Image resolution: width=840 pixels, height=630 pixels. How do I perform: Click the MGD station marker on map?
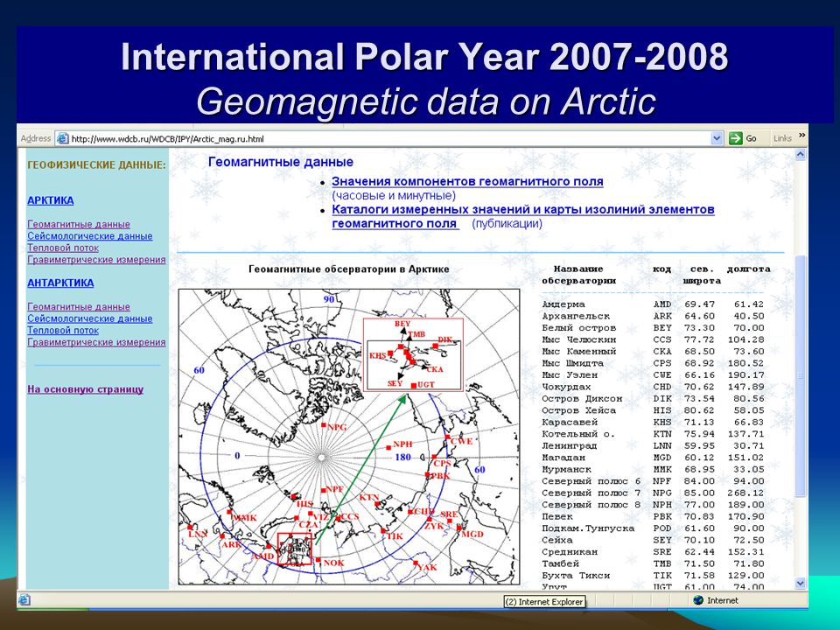(x=459, y=528)
